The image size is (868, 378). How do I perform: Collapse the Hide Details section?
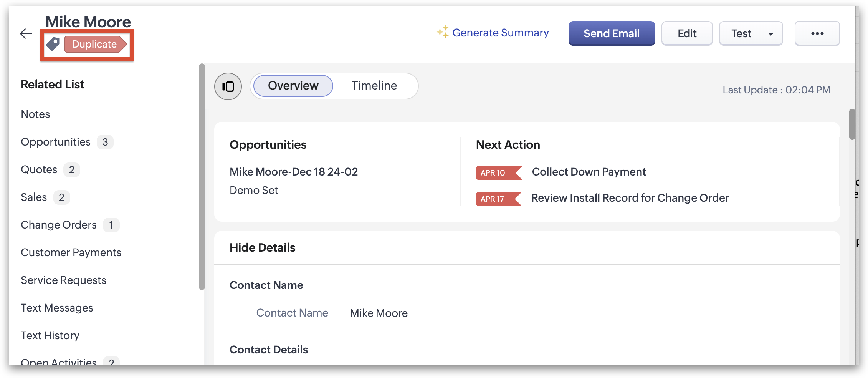(263, 248)
